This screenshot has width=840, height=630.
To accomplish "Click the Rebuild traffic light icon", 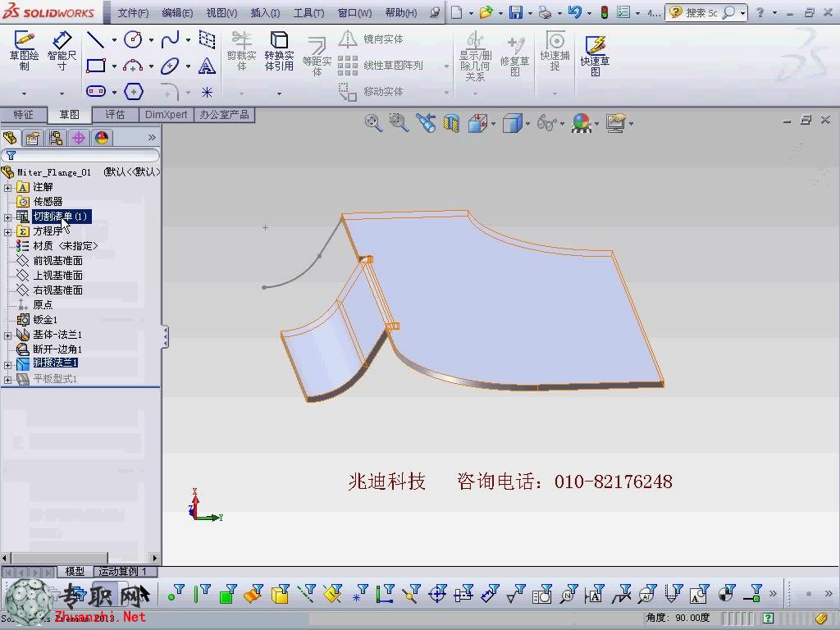I will tap(605, 12).
